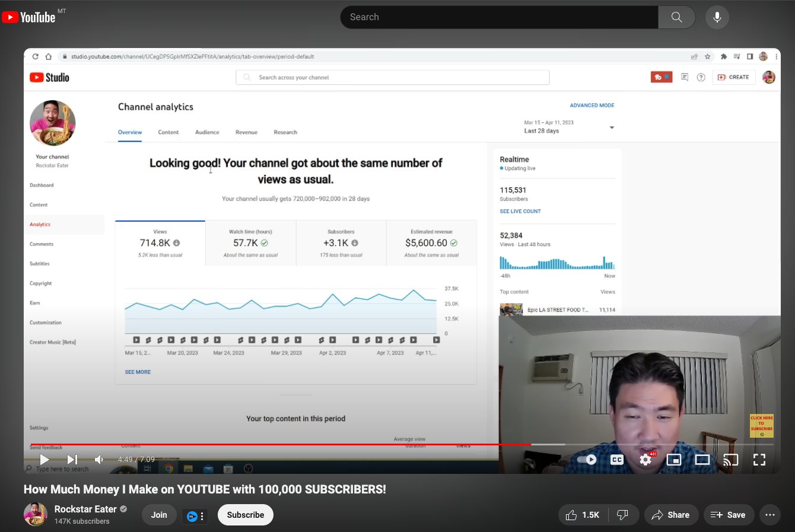The width and height of the screenshot is (795, 532).
Task: Select the Watch time 57.7K metric card
Action: pos(250,243)
